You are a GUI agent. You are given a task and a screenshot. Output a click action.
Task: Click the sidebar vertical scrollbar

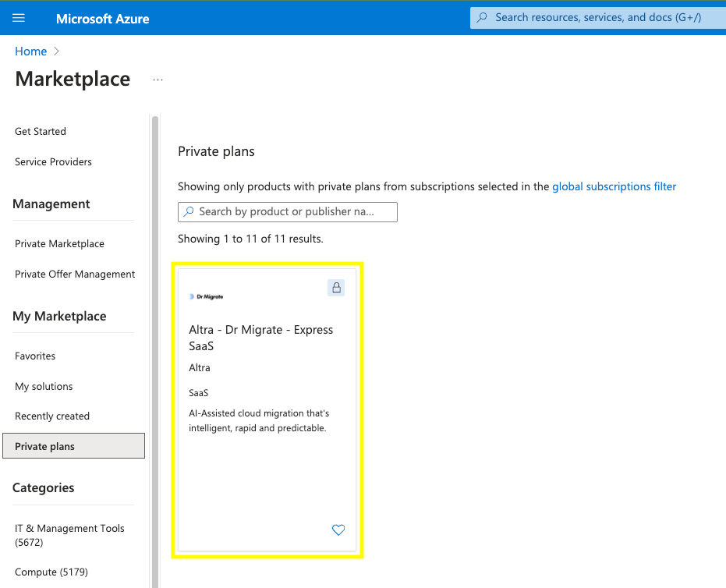pos(155,352)
